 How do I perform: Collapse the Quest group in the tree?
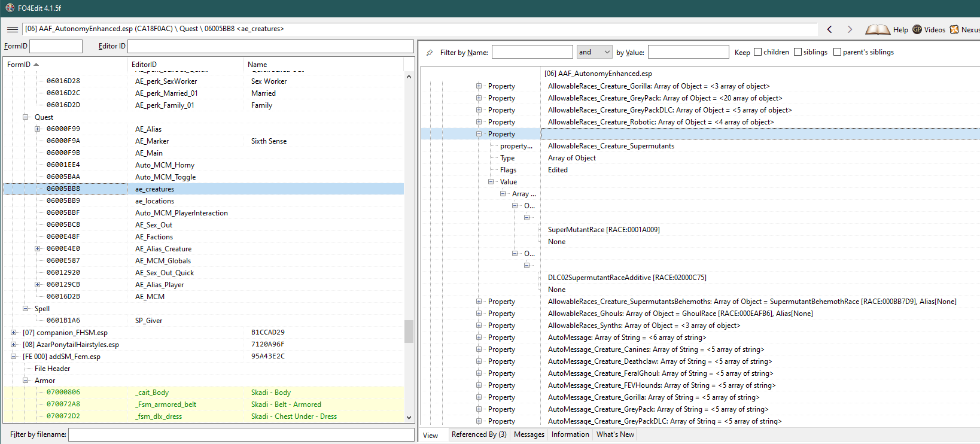point(25,117)
